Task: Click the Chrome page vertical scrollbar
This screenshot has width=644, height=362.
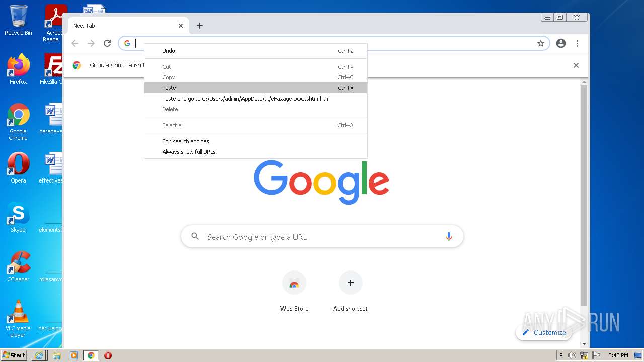Action: click(x=584, y=196)
